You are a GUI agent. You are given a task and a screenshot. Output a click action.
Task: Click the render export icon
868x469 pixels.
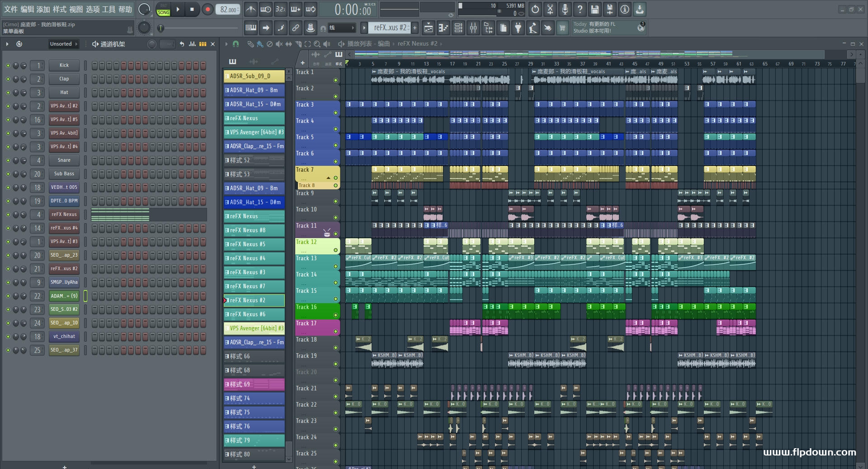point(610,9)
